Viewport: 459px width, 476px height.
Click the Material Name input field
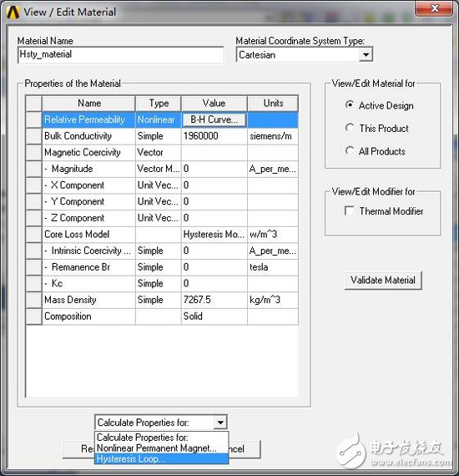(121, 54)
